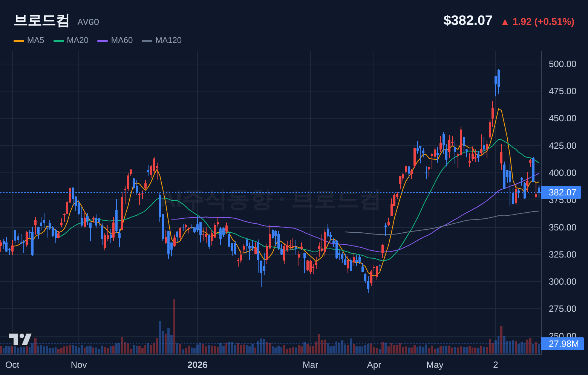Click the $382.07 header price
This screenshot has height=375, width=588.
[468, 20]
